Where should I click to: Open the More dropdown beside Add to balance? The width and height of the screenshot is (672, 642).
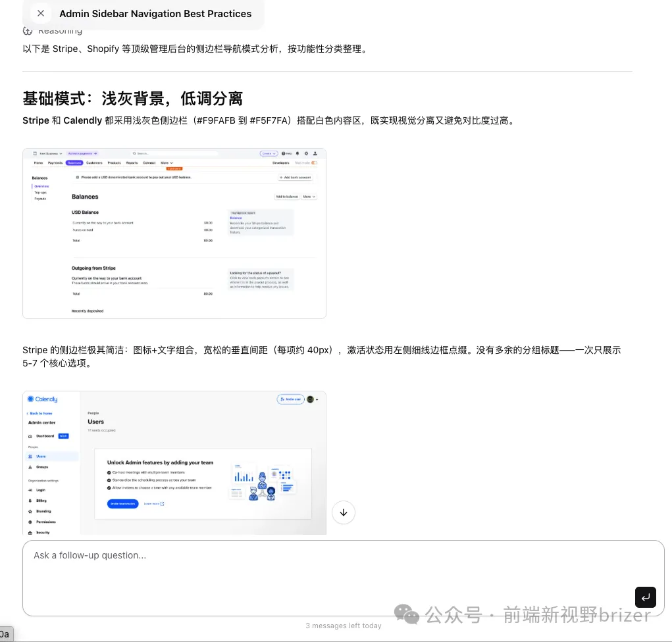[x=308, y=196]
